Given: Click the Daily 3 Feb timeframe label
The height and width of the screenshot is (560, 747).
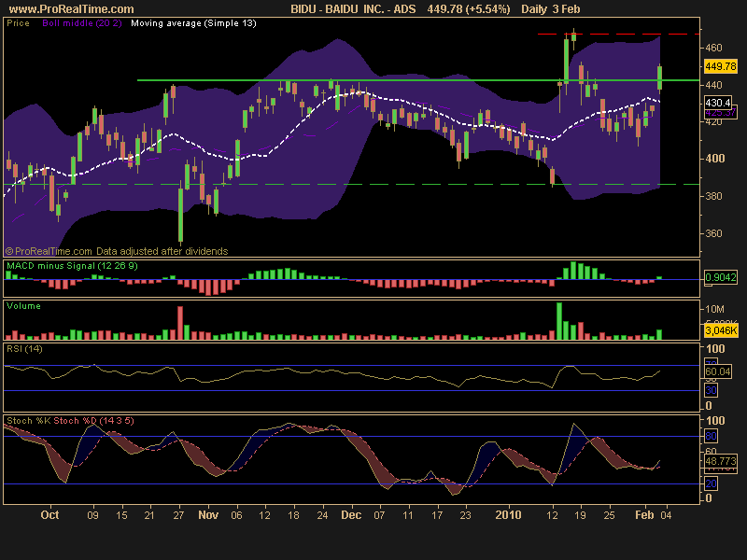Looking at the screenshot, I should tap(551, 9).
